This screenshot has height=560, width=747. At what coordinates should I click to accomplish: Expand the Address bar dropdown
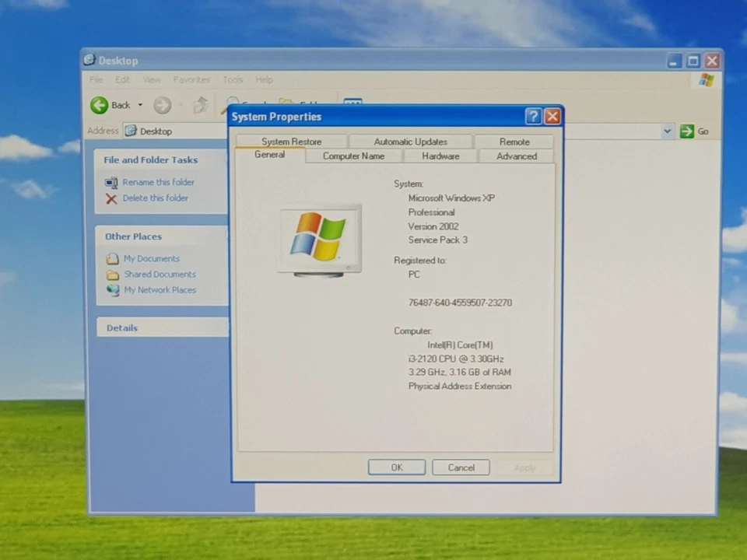pyautogui.click(x=668, y=131)
